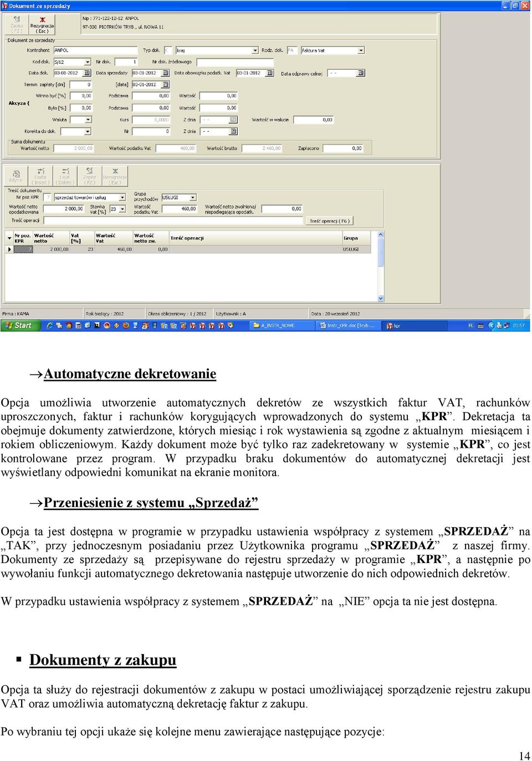Click the top Zapisz (F2) save icon
532x761 pixels.
[17, 23]
